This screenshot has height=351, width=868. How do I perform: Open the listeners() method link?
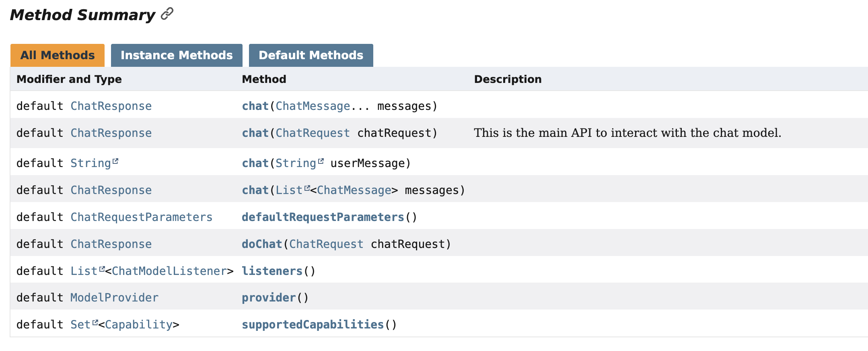[x=272, y=271]
